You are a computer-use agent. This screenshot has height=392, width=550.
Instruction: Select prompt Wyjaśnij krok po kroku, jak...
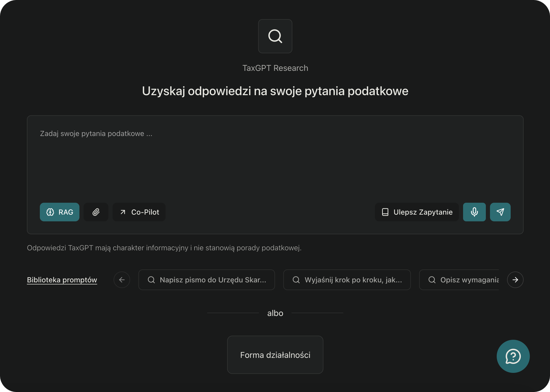coord(347,280)
